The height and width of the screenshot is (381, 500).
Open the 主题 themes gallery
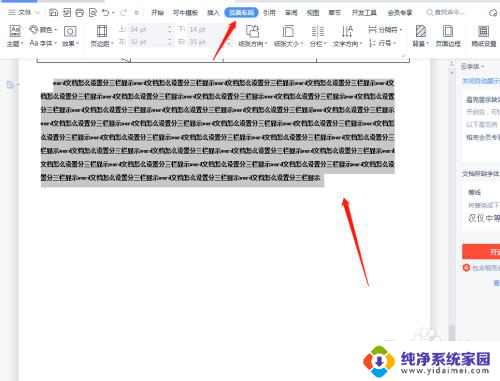15,36
